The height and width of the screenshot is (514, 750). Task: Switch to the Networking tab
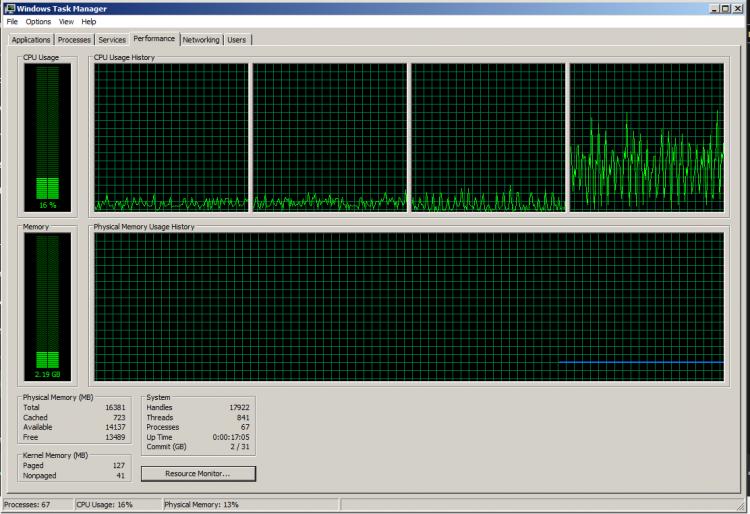point(201,40)
